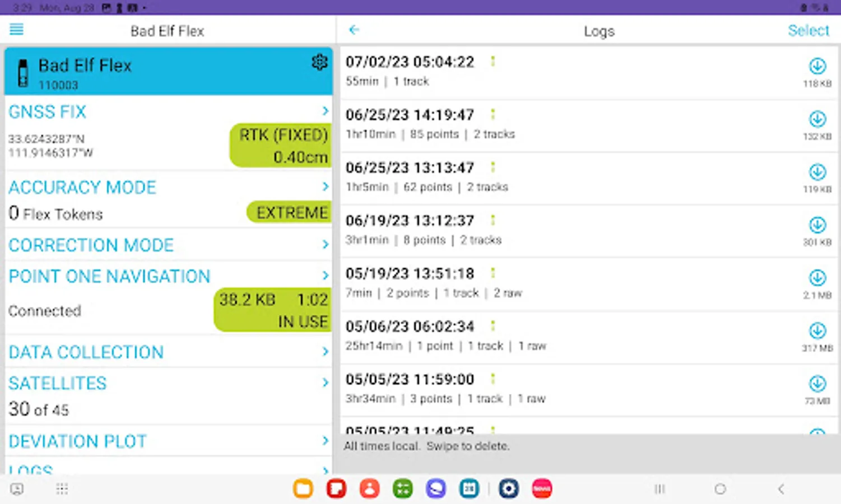Screen dimensions: 841x504
Task: Open options dots for 06/25/23 14:19:47 log
Action: (x=493, y=114)
